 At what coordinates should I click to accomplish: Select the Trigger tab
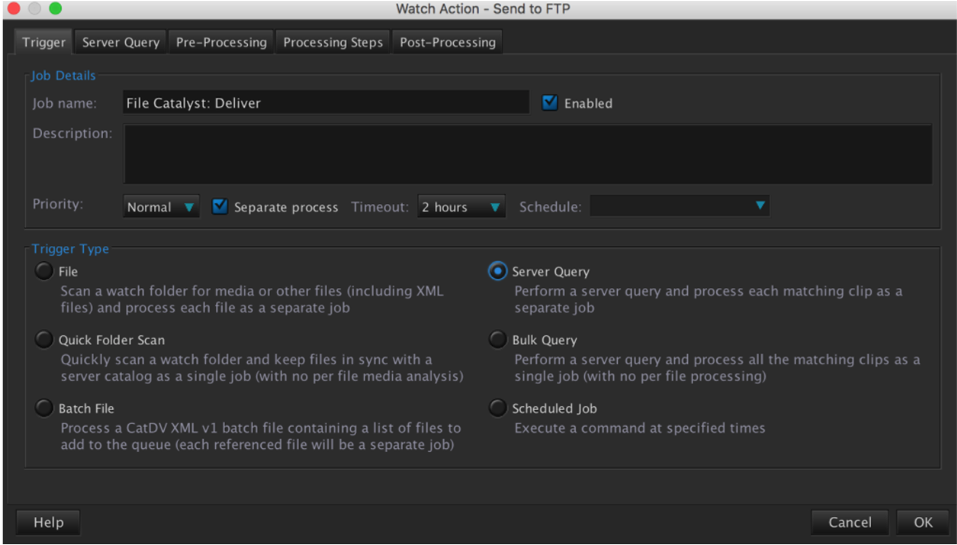44,42
